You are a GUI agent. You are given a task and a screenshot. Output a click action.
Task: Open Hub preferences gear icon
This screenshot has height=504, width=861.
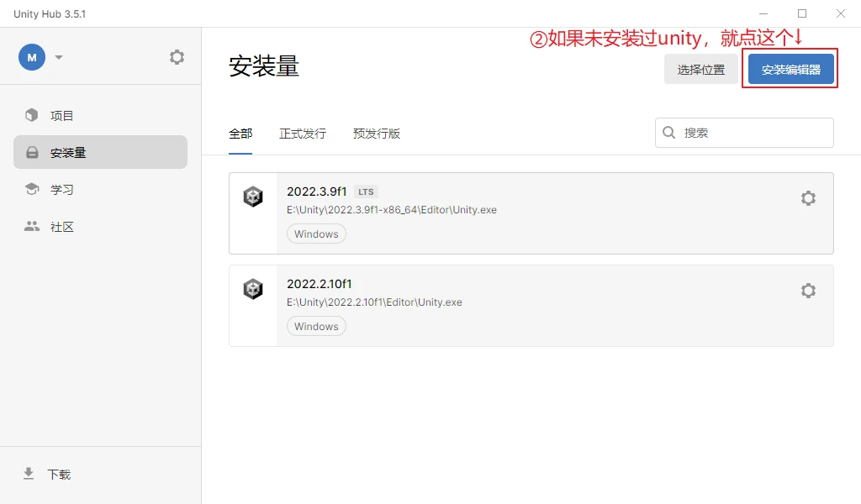point(177,57)
